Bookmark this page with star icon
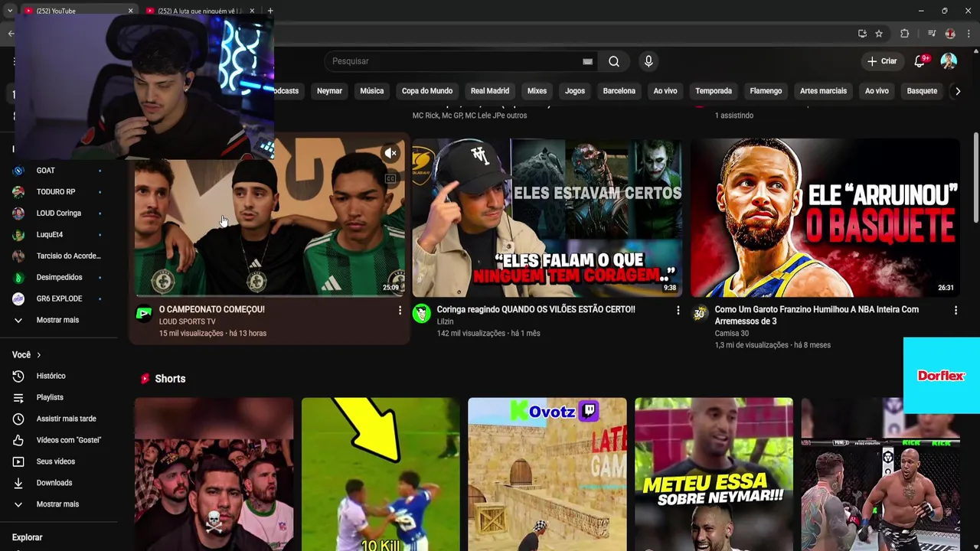The image size is (980, 551). click(879, 34)
